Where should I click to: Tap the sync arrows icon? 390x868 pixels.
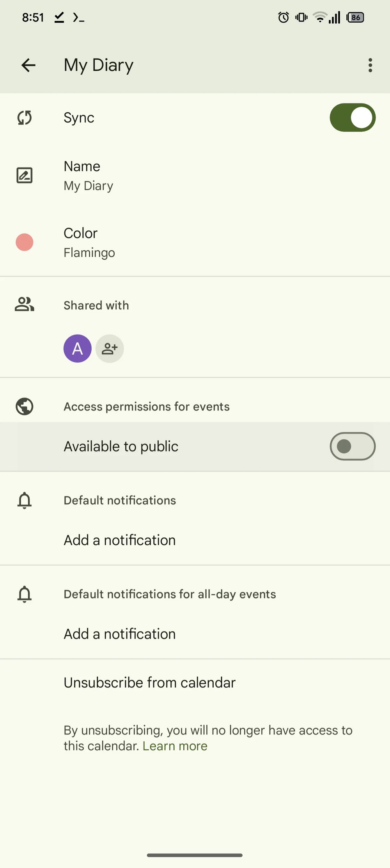click(x=25, y=118)
